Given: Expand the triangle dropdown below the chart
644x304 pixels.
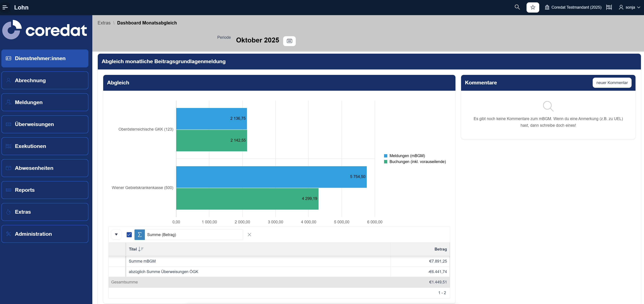Looking at the screenshot, I should pos(116,235).
